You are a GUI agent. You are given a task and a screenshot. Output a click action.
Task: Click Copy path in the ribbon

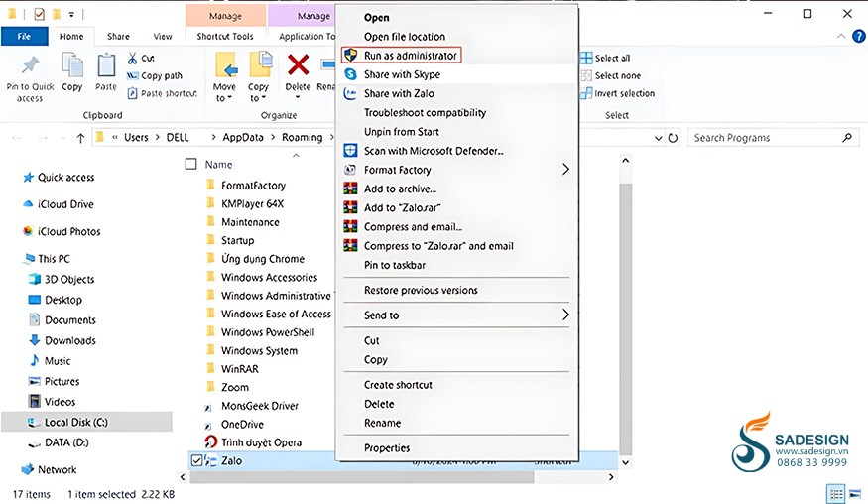tap(155, 75)
